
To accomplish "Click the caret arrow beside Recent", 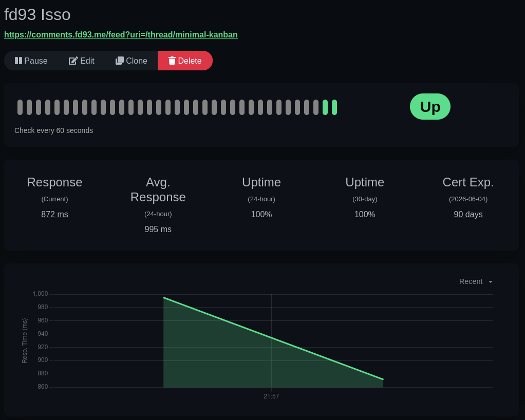I will (x=490, y=281).
